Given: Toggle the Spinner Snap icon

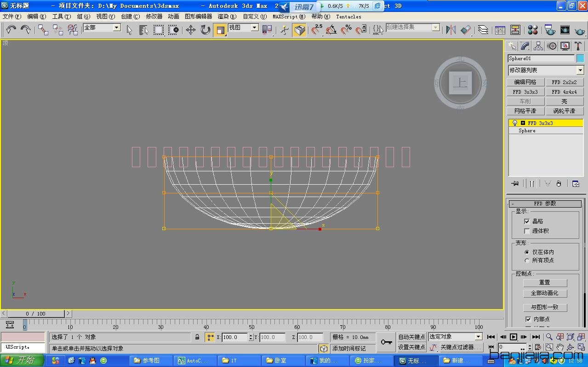Looking at the screenshot, I should click(361, 30).
